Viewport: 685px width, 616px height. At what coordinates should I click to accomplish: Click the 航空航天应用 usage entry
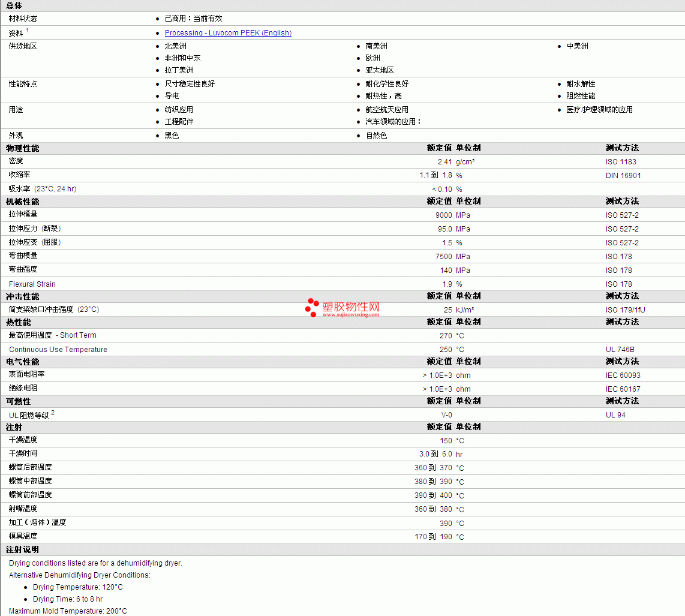pyautogui.click(x=387, y=109)
